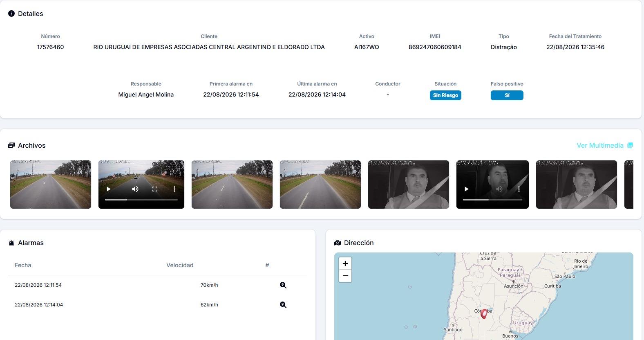Click the Sí false-positive badge
Viewport: 644px width, 340px height.
click(x=507, y=95)
